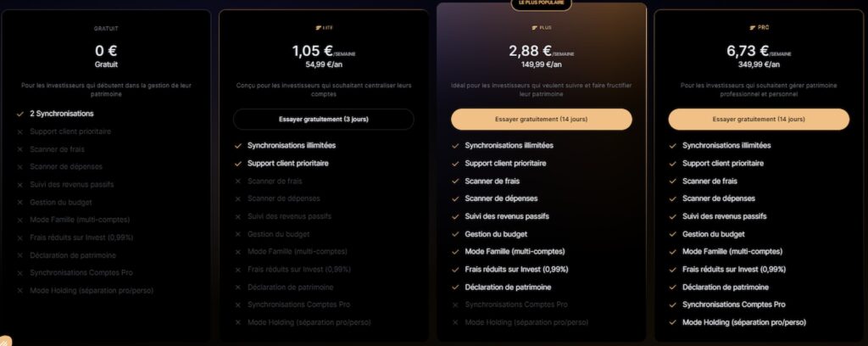Screen dimensions: 868x346
Task: Click X icon beside Synchronisations Comptes Pro in Plus
Action: [454, 304]
